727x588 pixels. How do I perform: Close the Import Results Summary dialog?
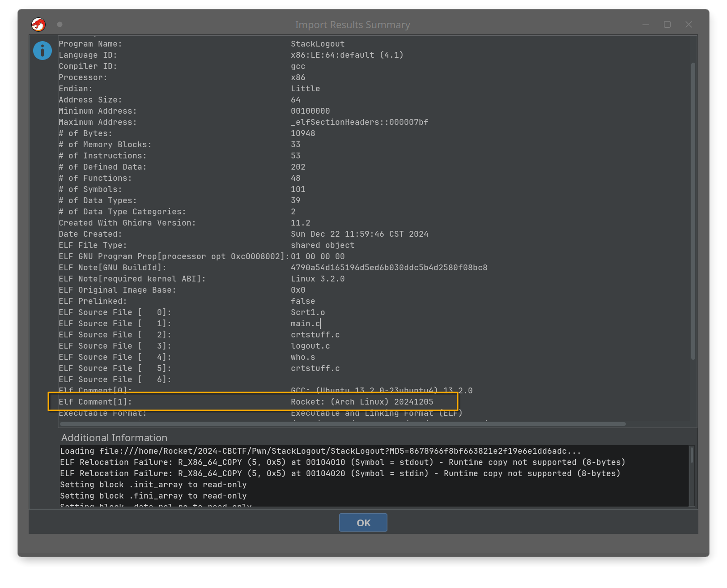(x=689, y=25)
